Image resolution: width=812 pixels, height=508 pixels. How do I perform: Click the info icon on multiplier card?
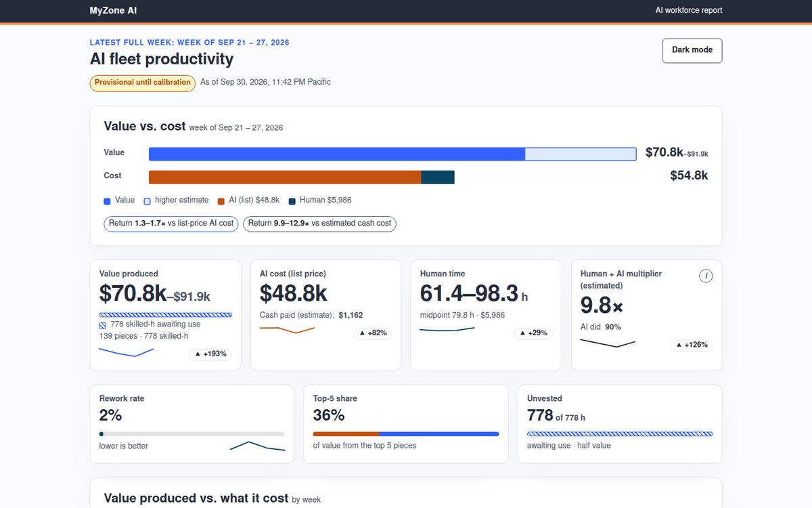pos(706,276)
